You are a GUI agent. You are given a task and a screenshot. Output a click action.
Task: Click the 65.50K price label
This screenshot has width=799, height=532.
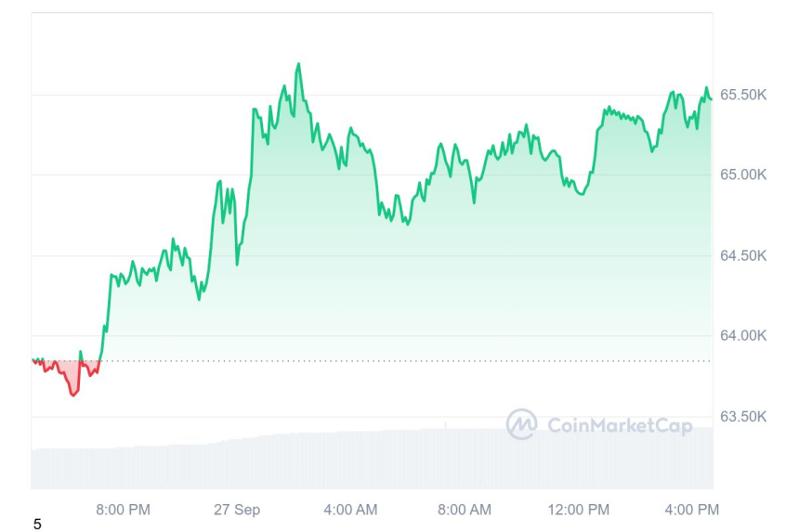coord(743,95)
